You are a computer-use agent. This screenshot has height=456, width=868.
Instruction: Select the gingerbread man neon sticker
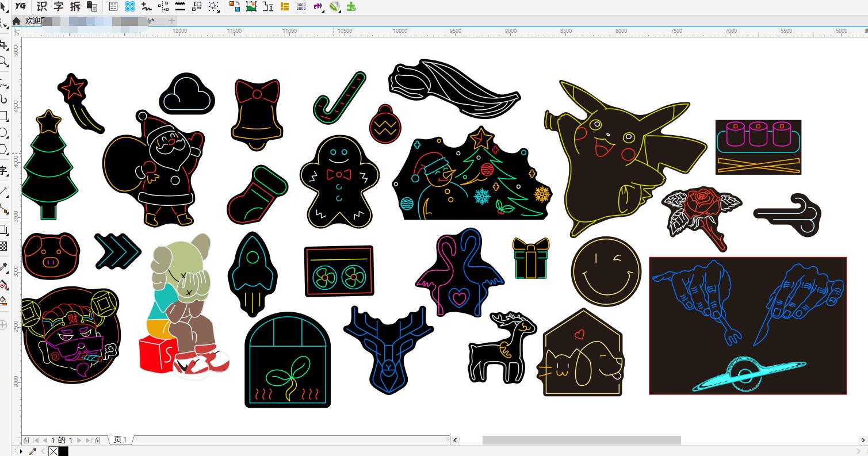coord(339,181)
